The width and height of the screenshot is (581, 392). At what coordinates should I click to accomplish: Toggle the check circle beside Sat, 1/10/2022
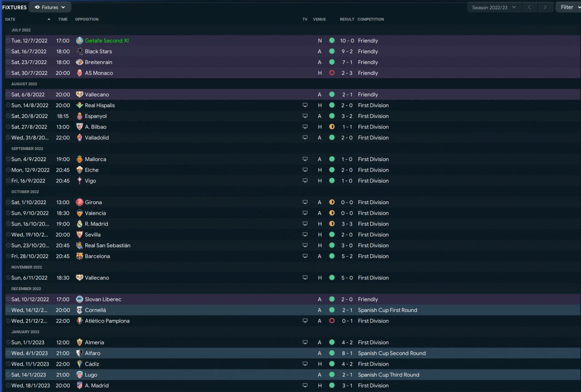click(8, 202)
